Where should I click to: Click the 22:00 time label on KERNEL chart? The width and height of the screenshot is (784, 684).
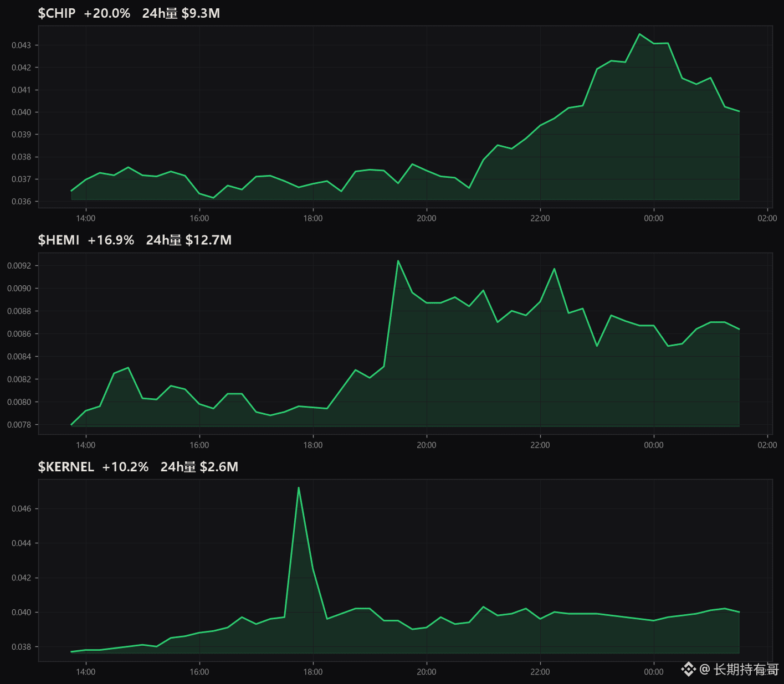click(540, 672)
